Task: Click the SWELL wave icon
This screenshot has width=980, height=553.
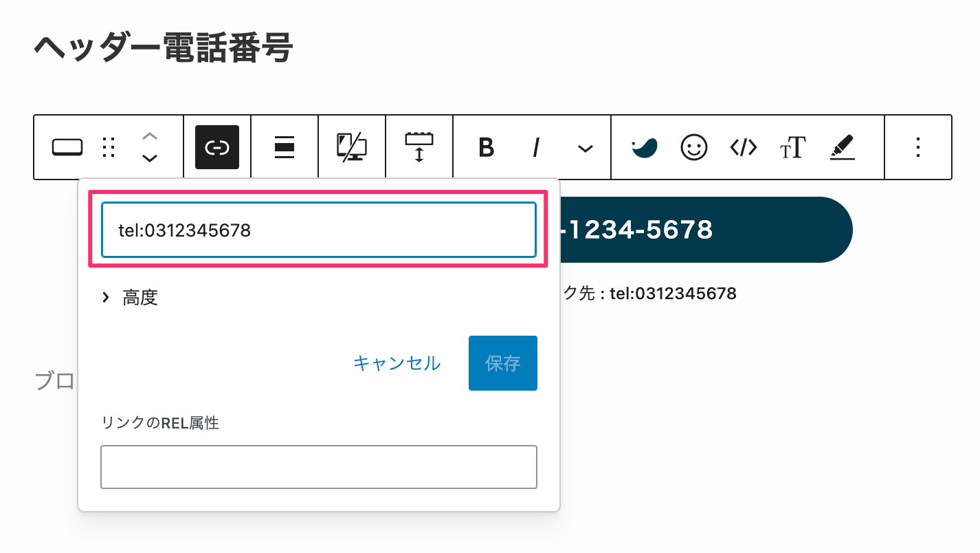Action: tap(645, 147)
